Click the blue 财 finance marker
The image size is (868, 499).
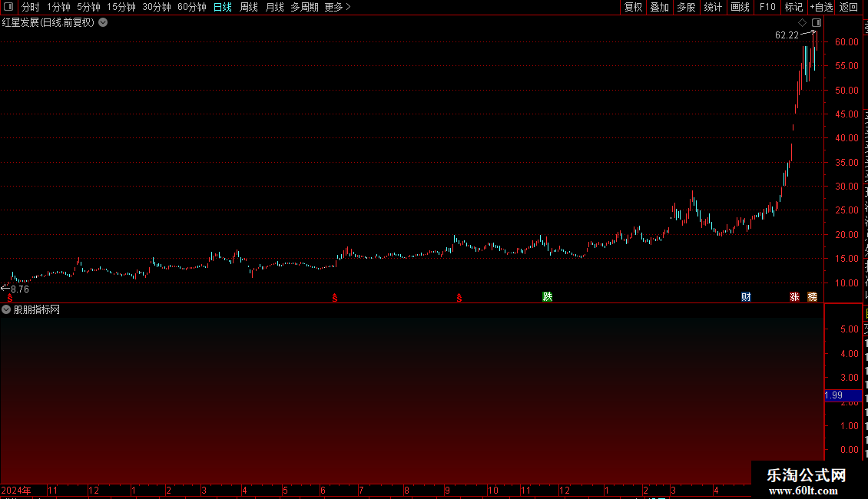tap(746, 296)
